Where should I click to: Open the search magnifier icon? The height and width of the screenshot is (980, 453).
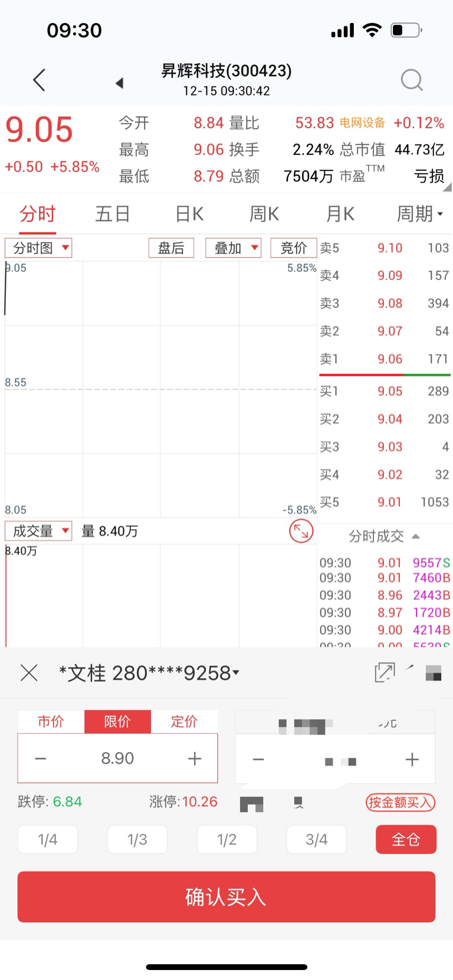[412, 80]
